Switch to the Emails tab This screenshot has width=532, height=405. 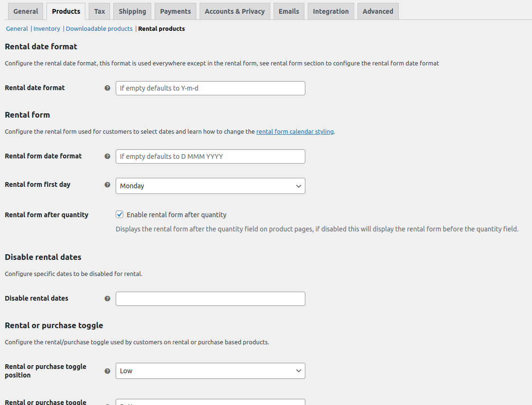(289, 11)
